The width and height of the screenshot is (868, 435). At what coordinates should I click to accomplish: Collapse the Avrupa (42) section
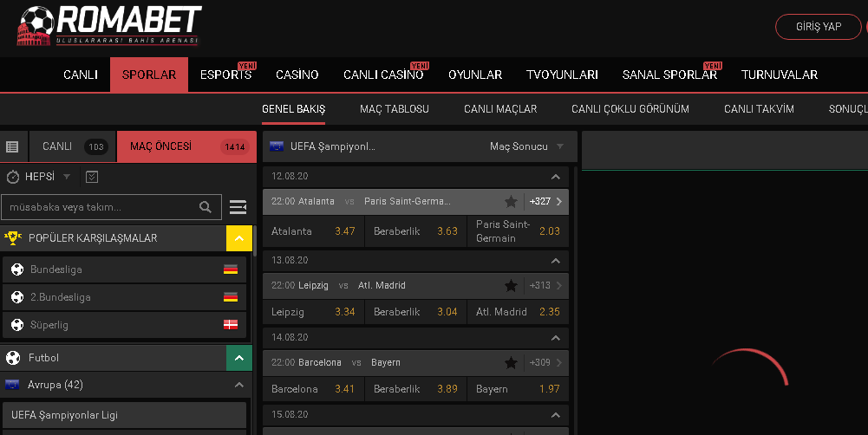(x=239, y=385)
